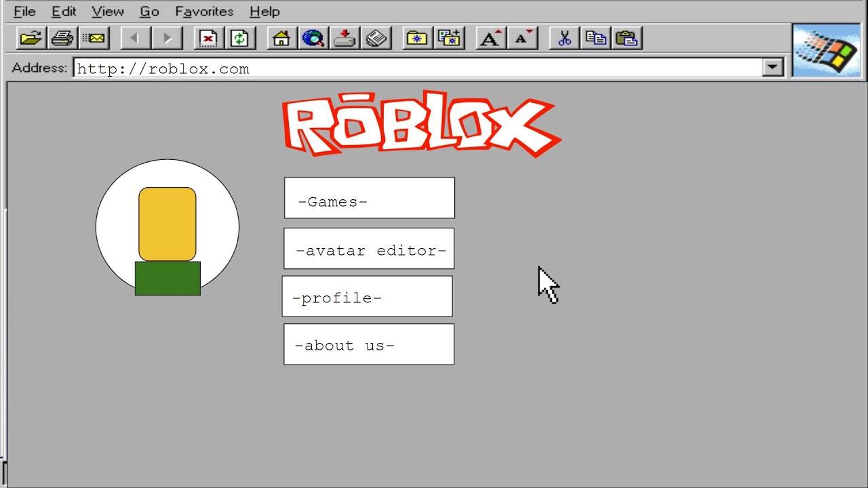Click the circular avatar picture

pos(167,227)
